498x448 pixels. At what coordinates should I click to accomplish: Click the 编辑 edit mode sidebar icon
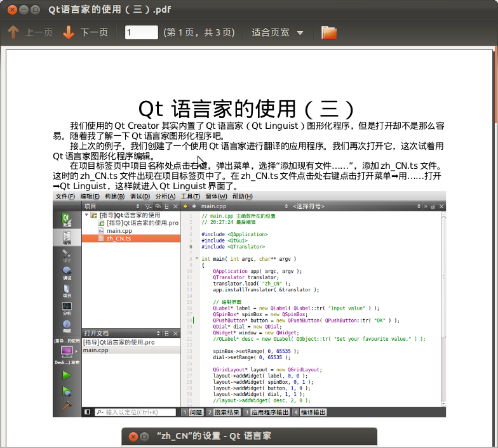point(67,237)
